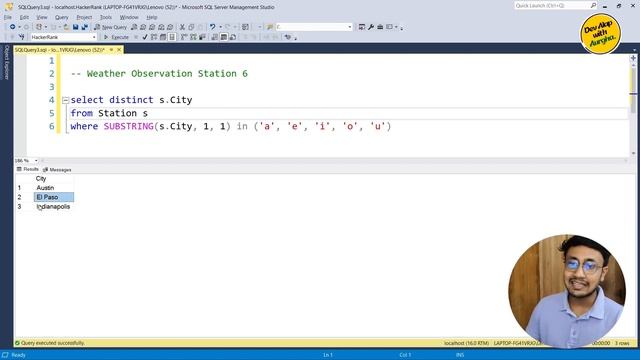Screen dimensions: 640x360
Task: Click the new project icon
Action: tap(39, 27)
